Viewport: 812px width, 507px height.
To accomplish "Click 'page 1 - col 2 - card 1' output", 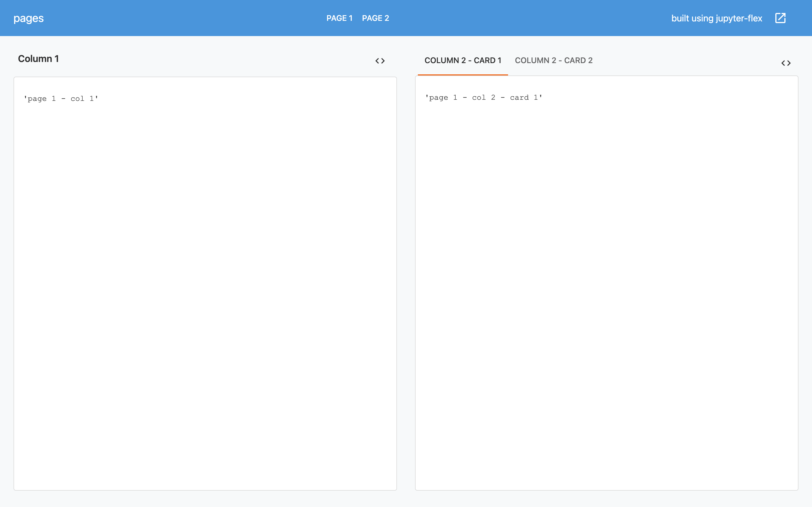I will [x=483, y=97].
